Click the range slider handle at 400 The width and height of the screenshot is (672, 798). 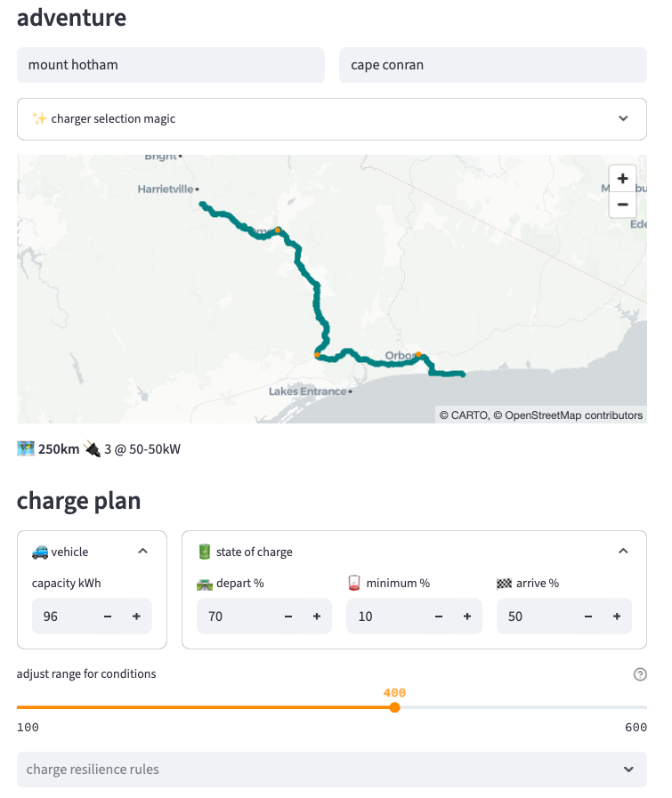coord(394,707)
